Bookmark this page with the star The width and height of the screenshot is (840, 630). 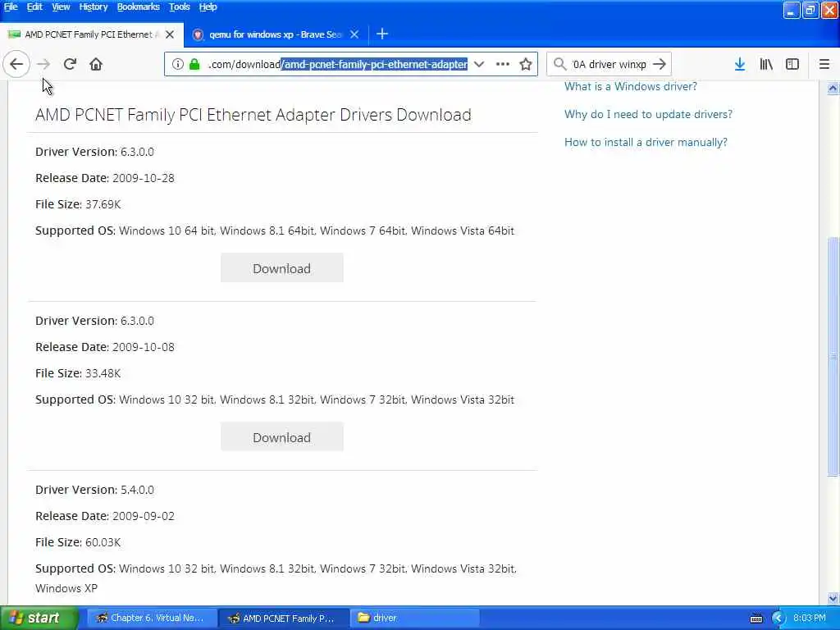coord(526,64)
